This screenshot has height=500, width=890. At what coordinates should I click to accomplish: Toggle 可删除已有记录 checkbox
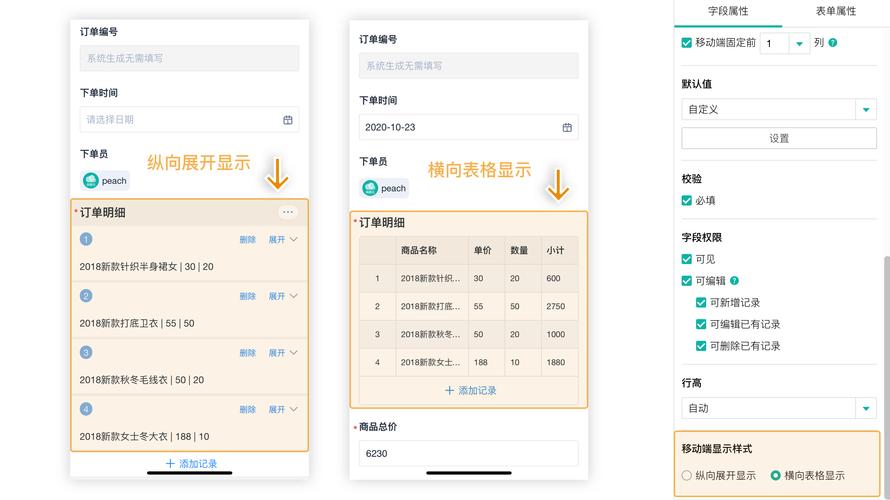(x=701, y=346)
